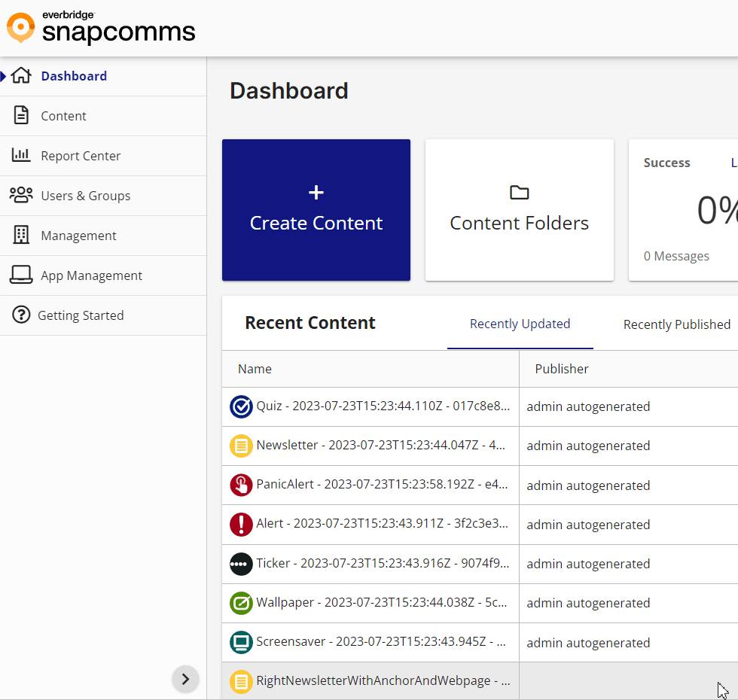Select the Ticker content icon
The height and width of the screenshot is (700, 738).
coord(240,563)
